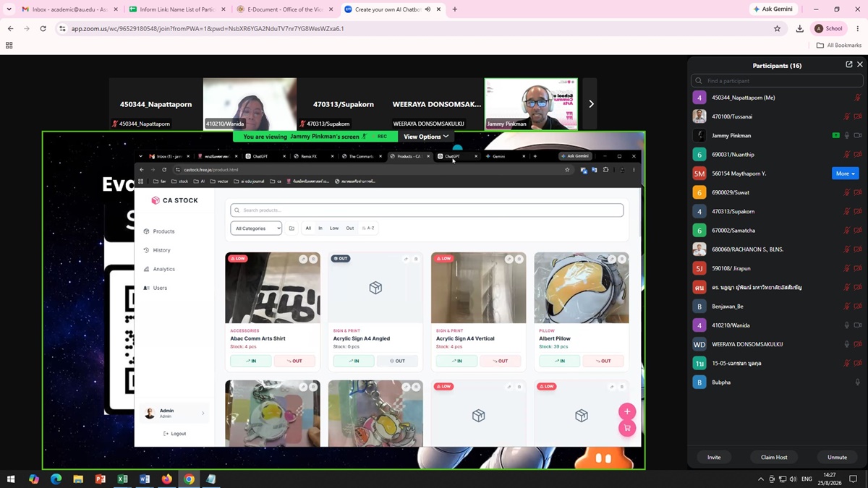Click edit icon on Abac Comm Arts Shirt card

click(303, 259)
